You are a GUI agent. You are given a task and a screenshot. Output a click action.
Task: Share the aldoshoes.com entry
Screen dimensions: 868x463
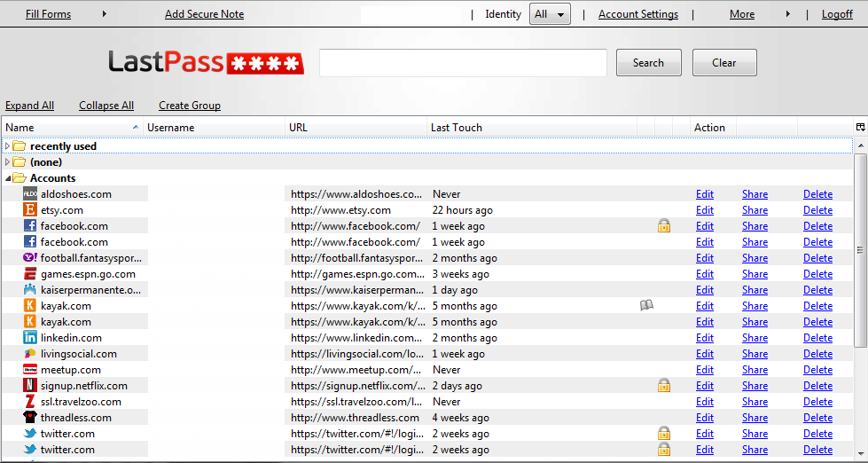[755, 194]
